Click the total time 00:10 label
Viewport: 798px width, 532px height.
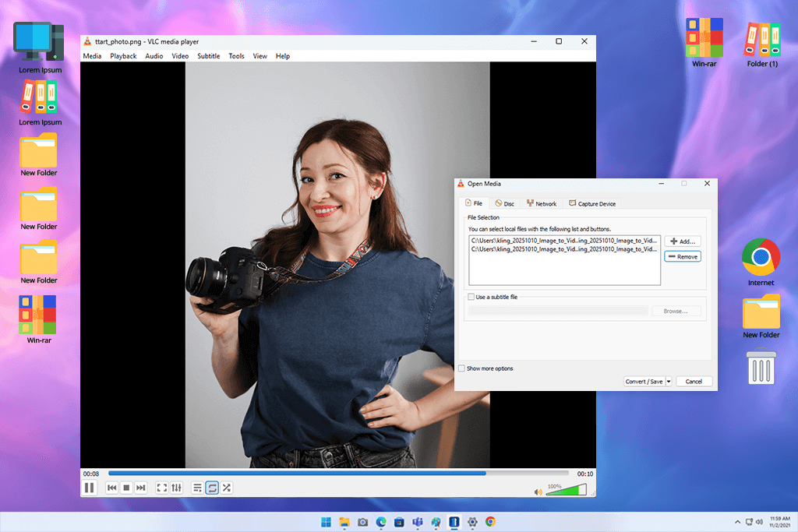(x=584, y=474)
